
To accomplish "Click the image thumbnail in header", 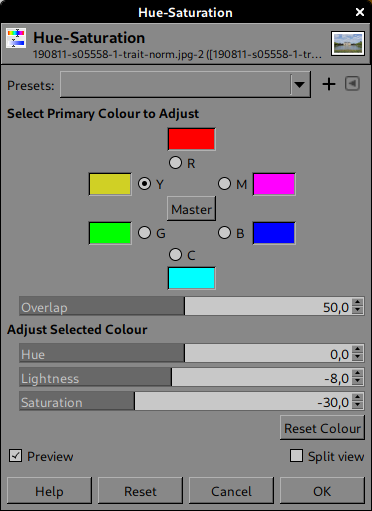I will pos(348,43).
